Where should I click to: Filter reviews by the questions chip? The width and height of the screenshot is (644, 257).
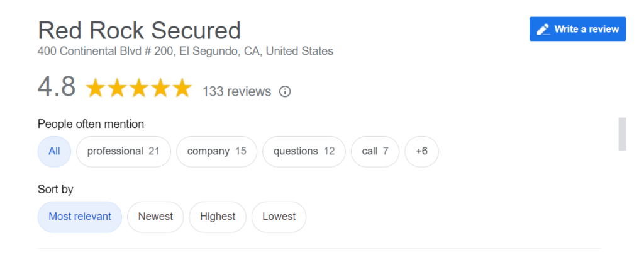pyautogui.click(x=304, y=151)
